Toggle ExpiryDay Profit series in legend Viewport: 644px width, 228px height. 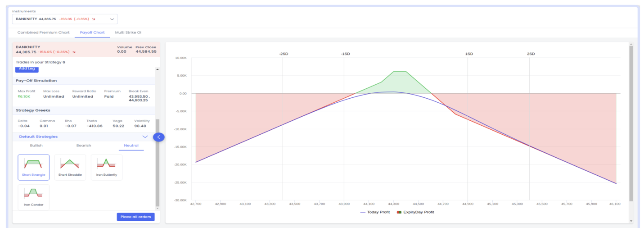point(415,212)
